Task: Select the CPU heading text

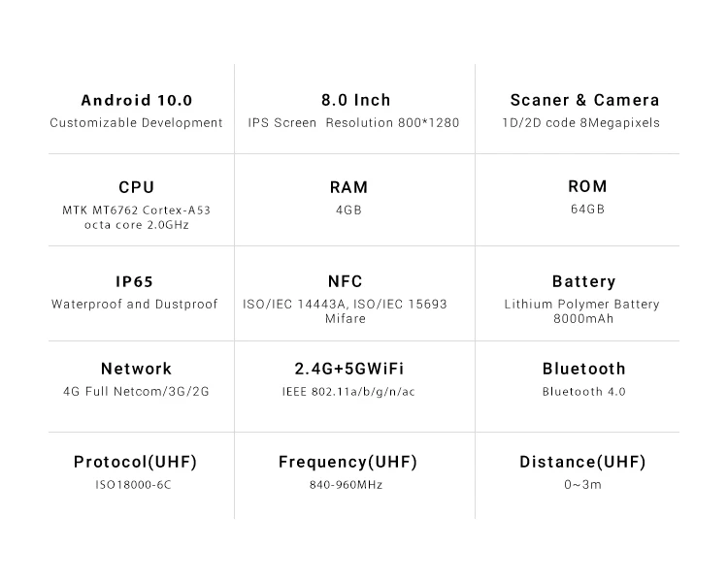Action: (136, 187)
